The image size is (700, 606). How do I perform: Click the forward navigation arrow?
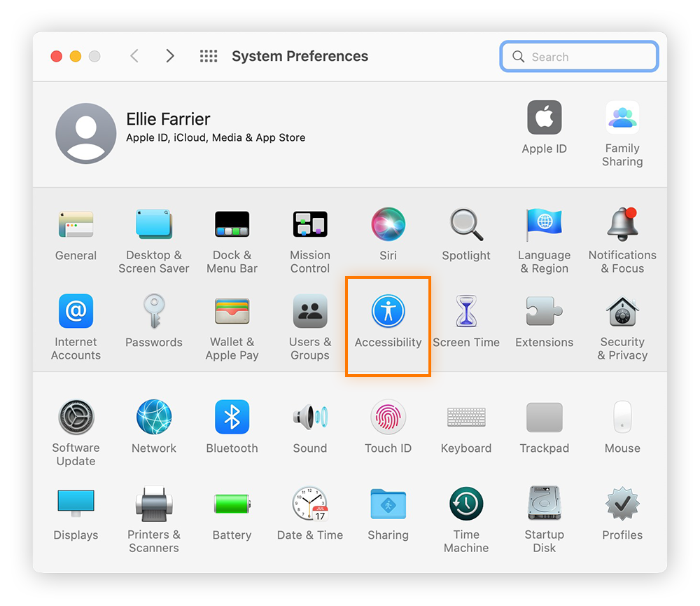coord(170,56)
